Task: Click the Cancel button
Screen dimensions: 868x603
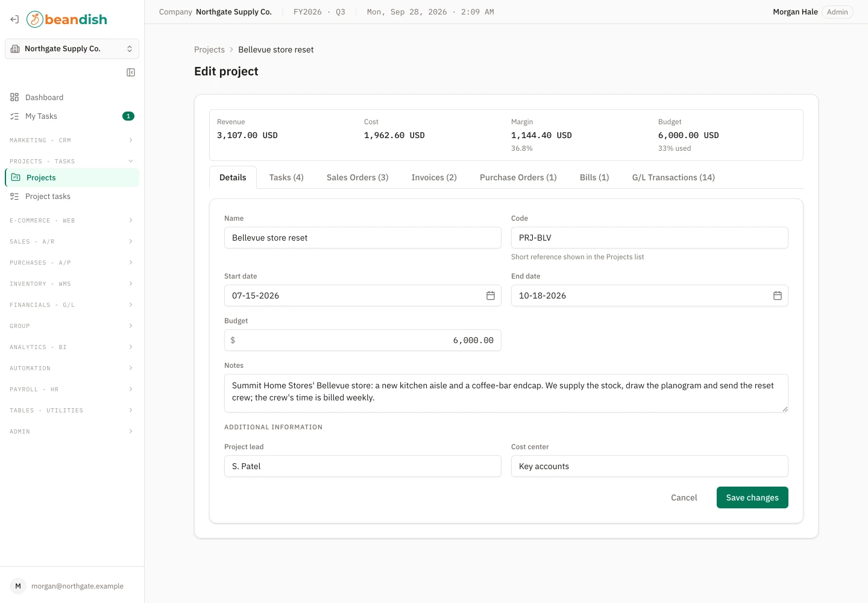Action: point(684,497)
